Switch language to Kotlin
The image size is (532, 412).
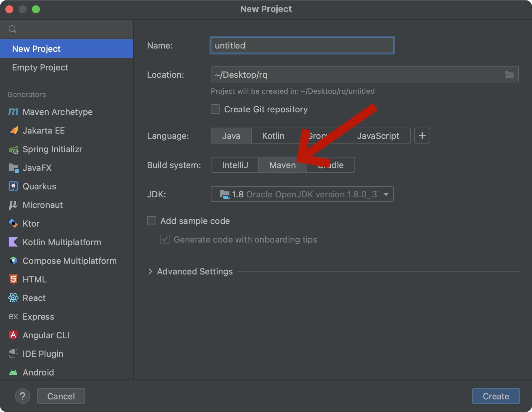point(273,136)
